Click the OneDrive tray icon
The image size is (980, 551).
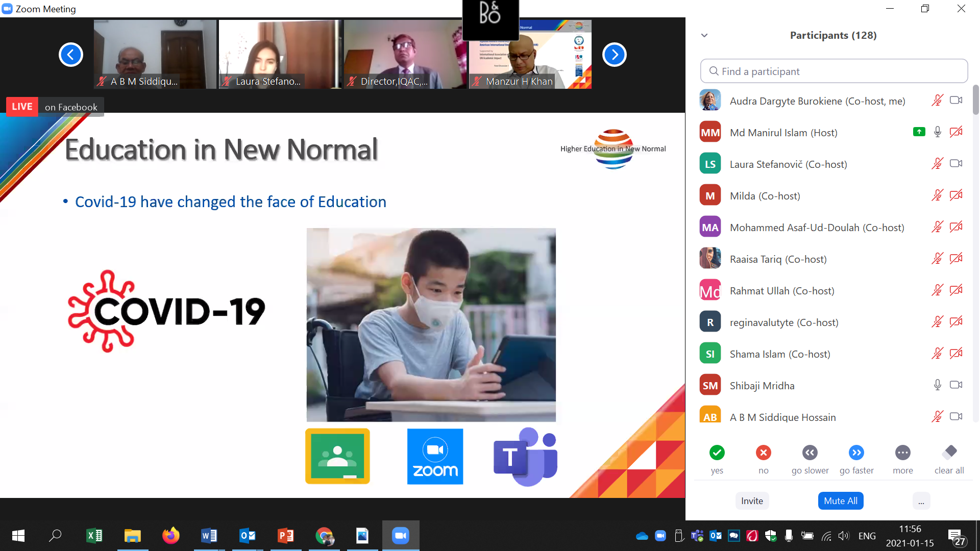coord(642,536)
